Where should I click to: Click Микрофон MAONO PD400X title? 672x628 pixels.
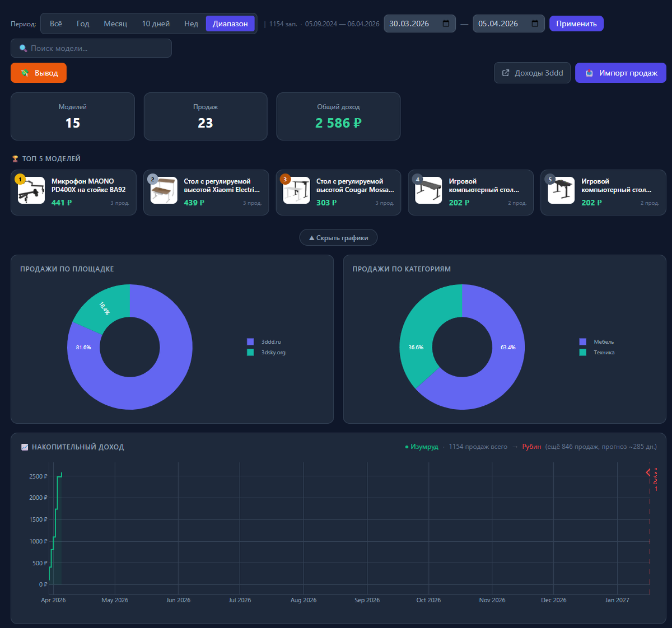click(x=88, y=185)
